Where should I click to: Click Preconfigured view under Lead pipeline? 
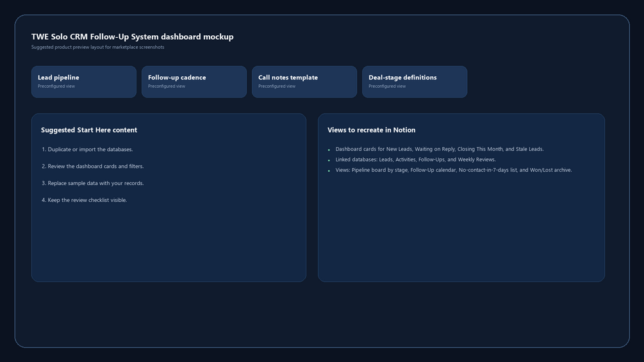(56, 86)
